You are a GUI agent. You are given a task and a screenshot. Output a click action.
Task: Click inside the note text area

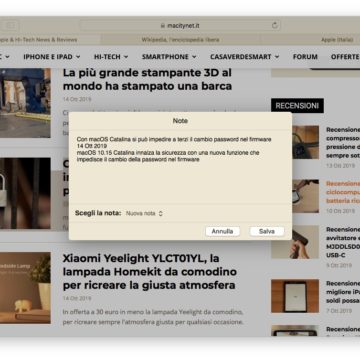click(x=180, y=167)
